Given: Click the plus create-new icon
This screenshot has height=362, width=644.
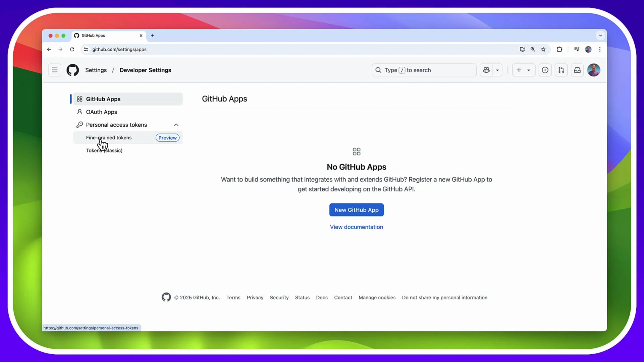Looking at the screenshot, I should (x=519, y=70).
